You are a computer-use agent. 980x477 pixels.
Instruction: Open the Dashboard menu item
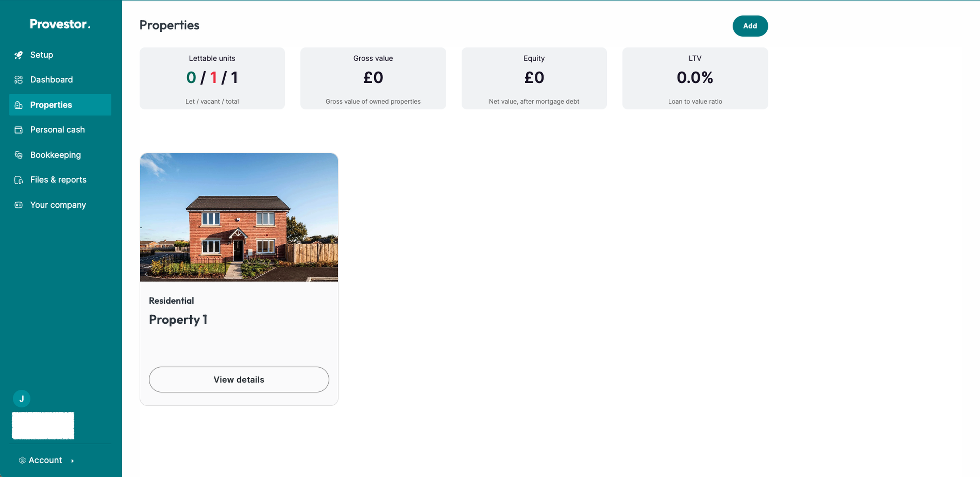(x=51, y=80)
